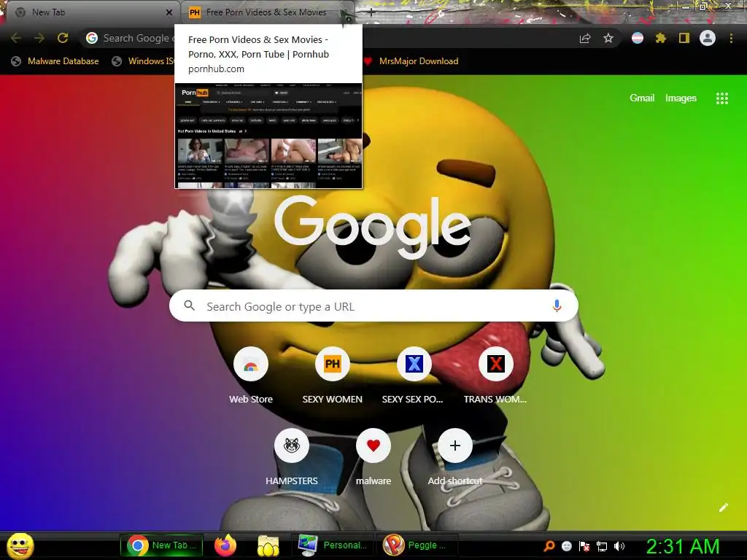
Task: Customize this page with the pencil icon
Action: click(724, 507)
